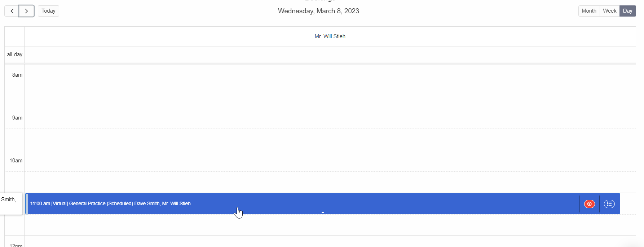Screen dimensions: 644x247
Task: Click the booking's bottom resize handle
Action: click(323, 212)
